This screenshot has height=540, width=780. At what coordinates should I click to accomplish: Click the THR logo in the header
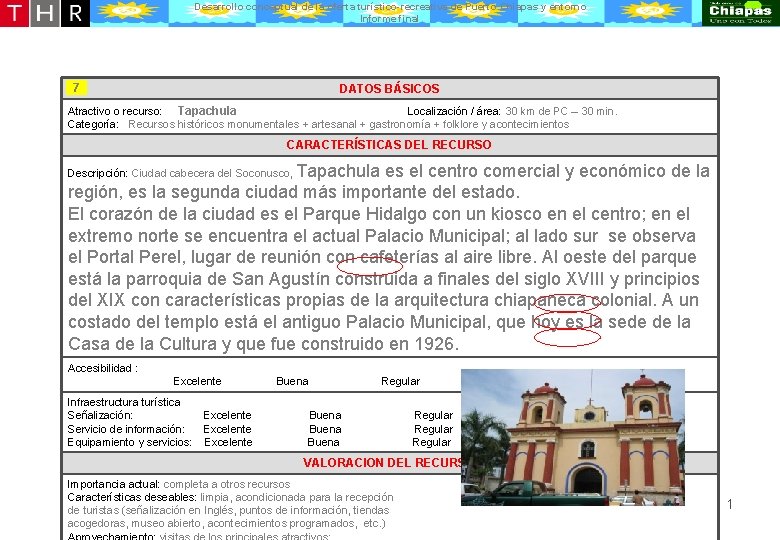point(45,13)
